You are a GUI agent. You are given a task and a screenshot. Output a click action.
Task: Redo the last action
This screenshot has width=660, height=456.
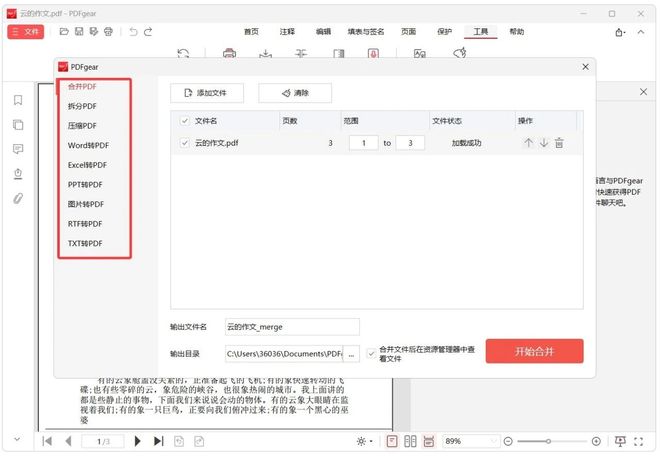pos(148,32)
